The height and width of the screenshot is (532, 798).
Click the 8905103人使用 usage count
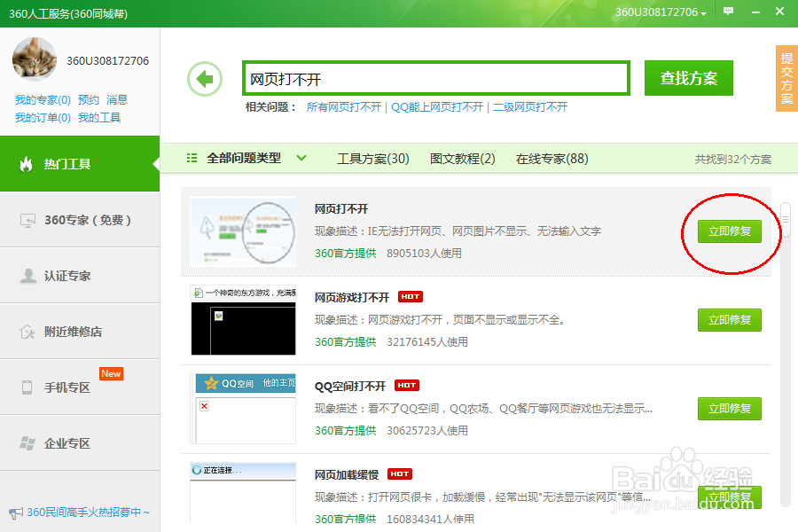[424, 253]
